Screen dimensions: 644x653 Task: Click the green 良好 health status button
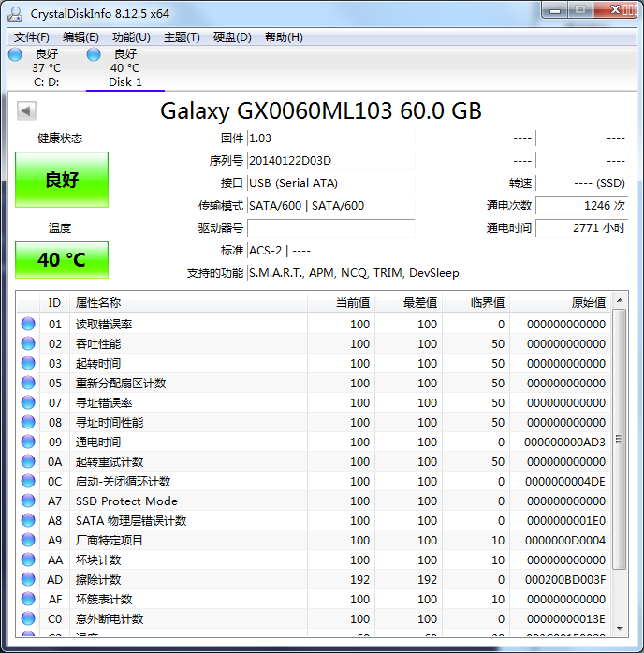(x=62, y=180)
